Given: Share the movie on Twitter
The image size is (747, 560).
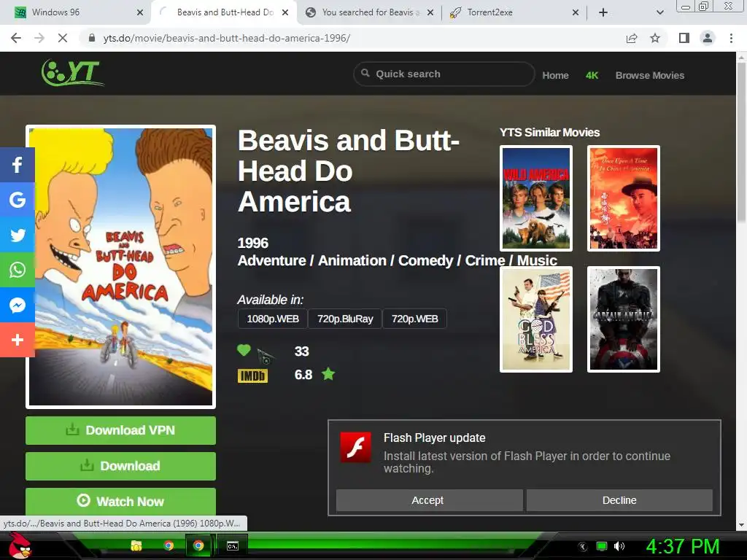Looking at the screenshot, I should tap(18, 235).
